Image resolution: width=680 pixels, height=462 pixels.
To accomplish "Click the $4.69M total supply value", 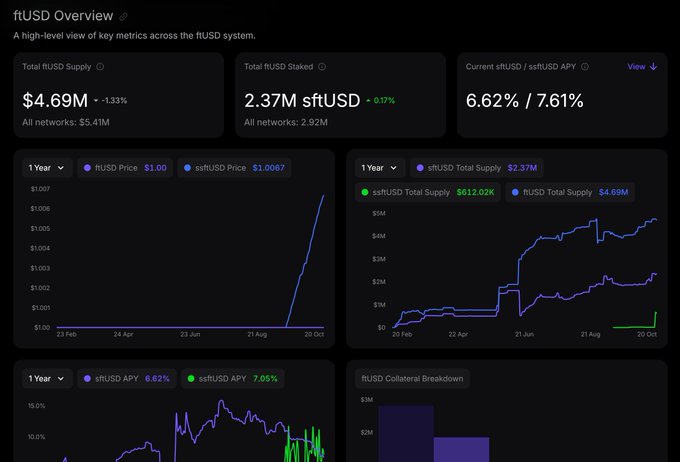I will coord(55,101).
